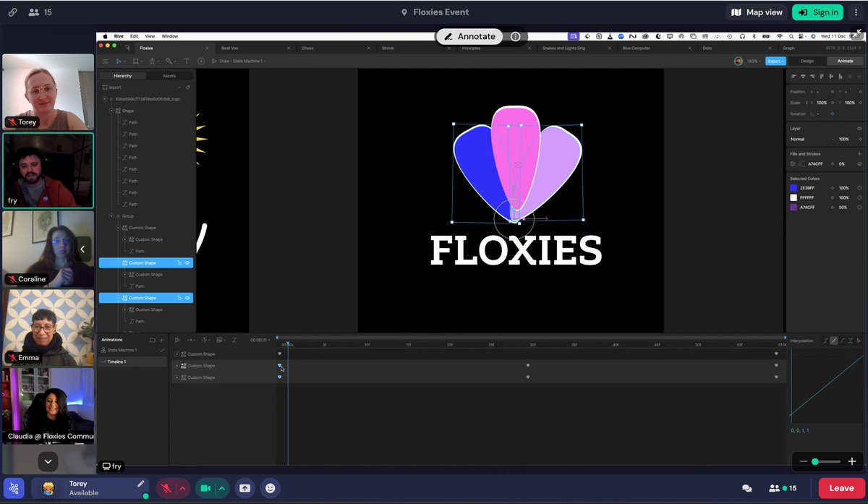Turn off the camera

[205, 488]
